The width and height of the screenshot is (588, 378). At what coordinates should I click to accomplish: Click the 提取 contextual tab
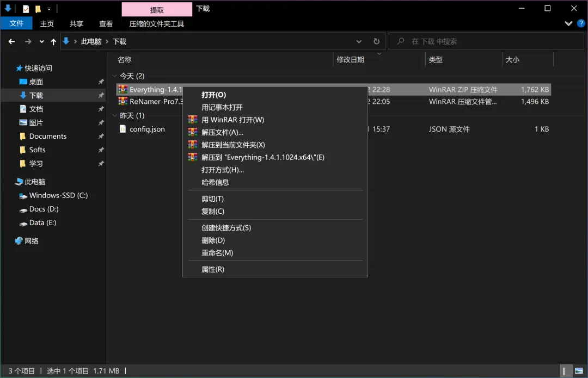click(157, 10)
